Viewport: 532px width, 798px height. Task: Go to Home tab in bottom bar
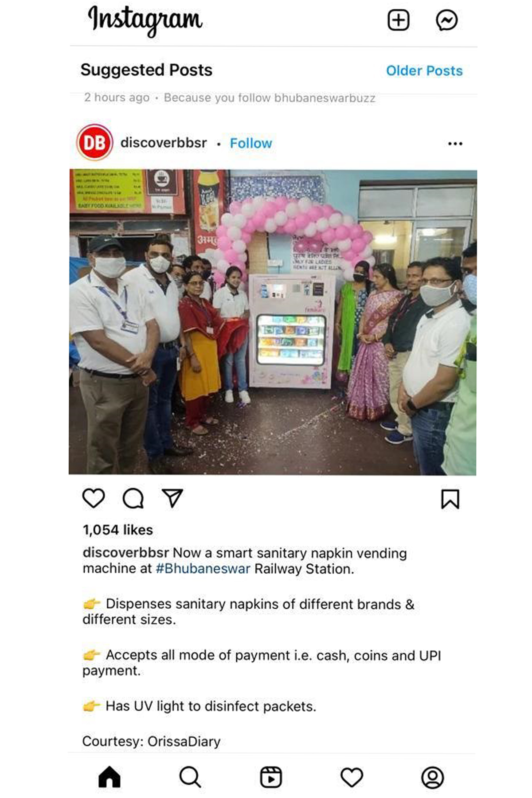(110, 777)
